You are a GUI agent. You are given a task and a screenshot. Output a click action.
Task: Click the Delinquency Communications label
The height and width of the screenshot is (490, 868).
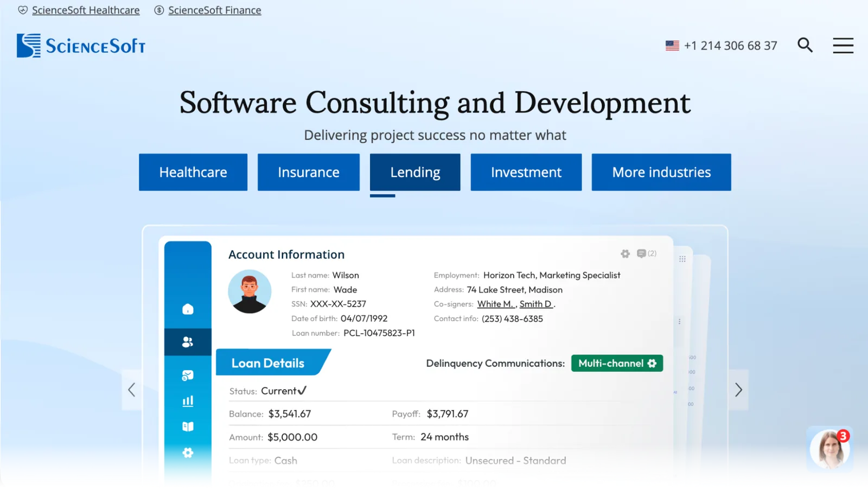pos(495,364)
